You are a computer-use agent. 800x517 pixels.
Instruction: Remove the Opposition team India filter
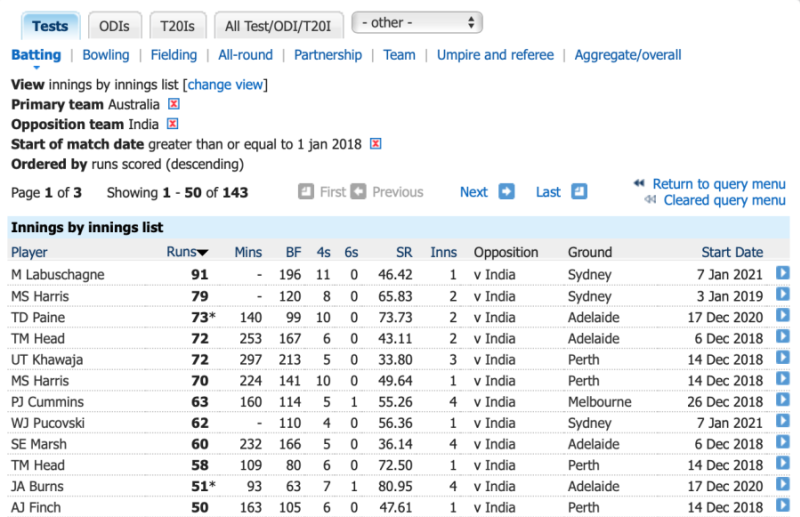[172, 124]
